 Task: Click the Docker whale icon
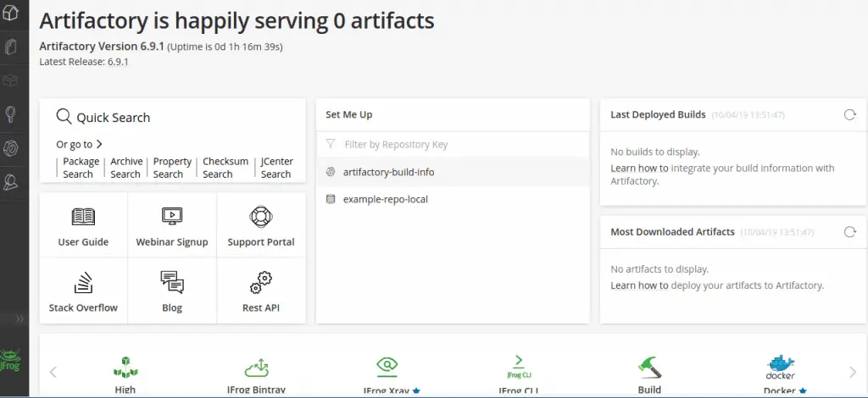[781, 367]
